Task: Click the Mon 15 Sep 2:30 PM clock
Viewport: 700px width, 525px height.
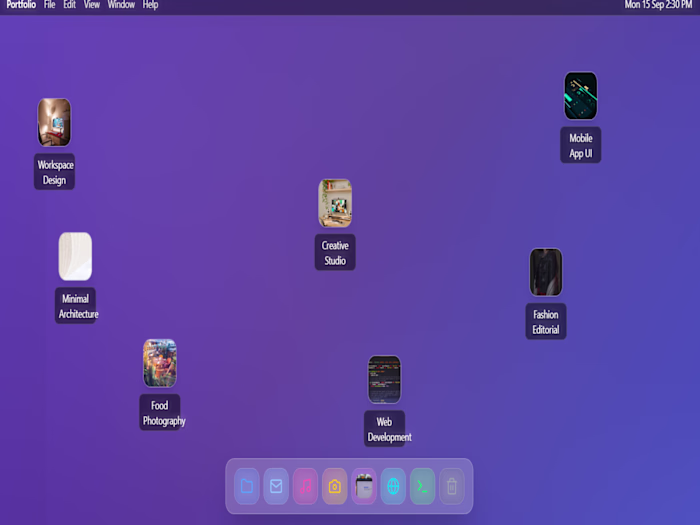Action: pos(658,5)
